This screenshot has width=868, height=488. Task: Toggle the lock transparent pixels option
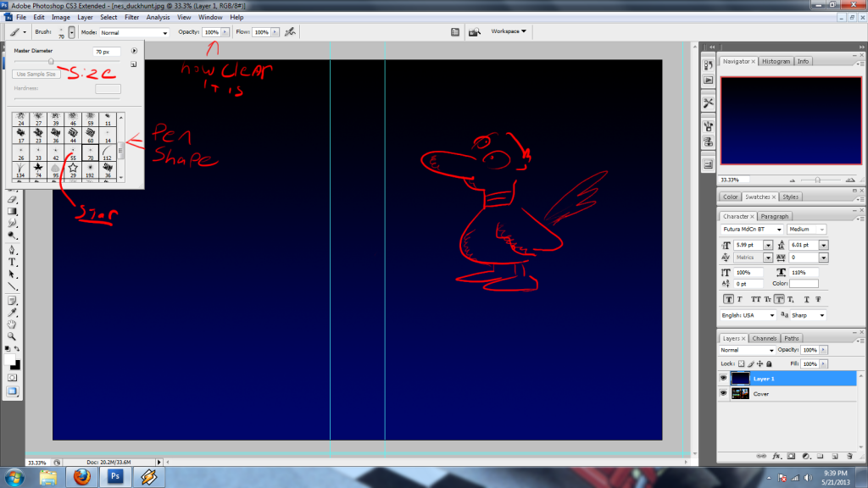pos(741,363)
